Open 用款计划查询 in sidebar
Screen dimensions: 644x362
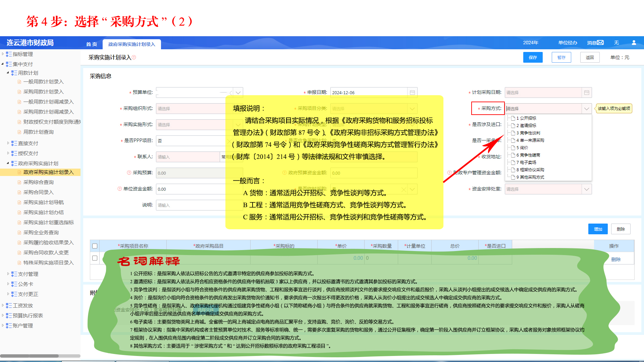(38, 132)
